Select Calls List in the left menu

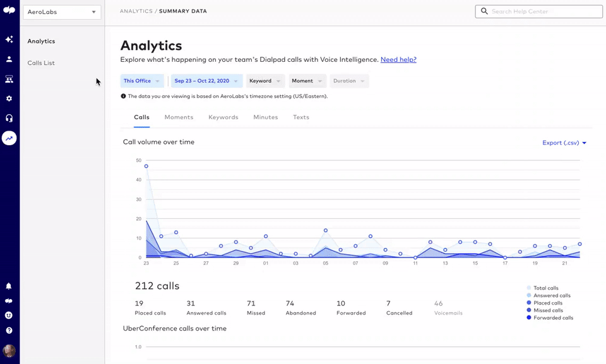41,63
